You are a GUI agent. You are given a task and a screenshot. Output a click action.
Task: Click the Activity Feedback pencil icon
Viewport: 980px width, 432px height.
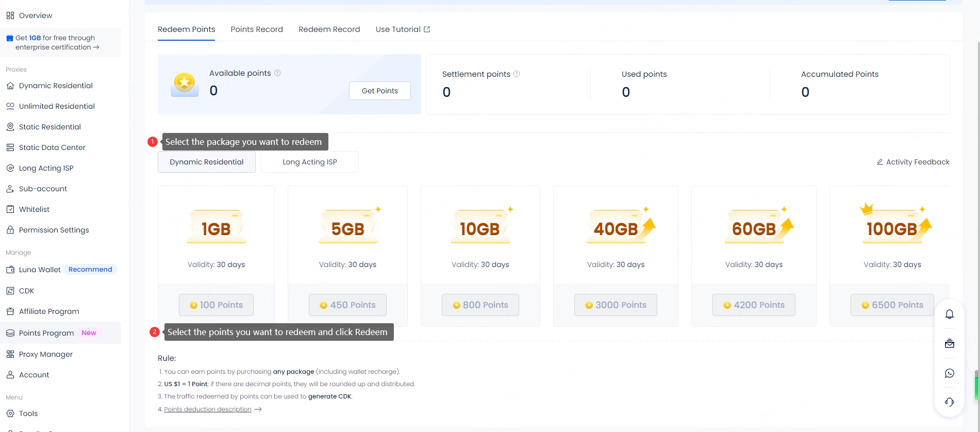coord(880,162)
